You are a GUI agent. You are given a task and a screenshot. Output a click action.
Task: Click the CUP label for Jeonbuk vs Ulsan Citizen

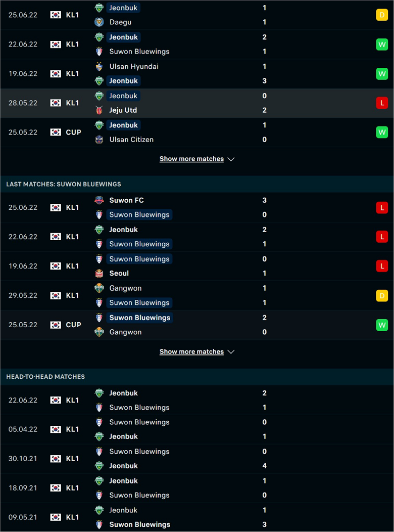[74, 132]
